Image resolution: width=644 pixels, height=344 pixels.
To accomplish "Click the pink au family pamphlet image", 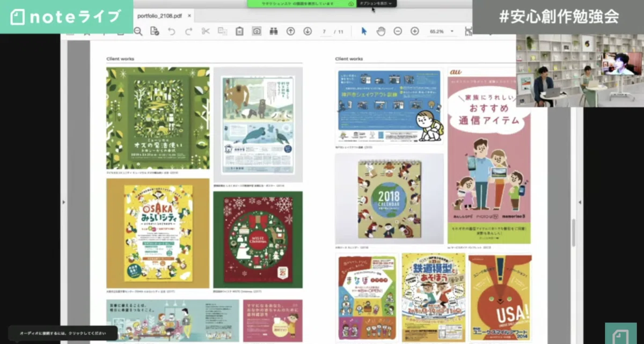I will (489, 156).
